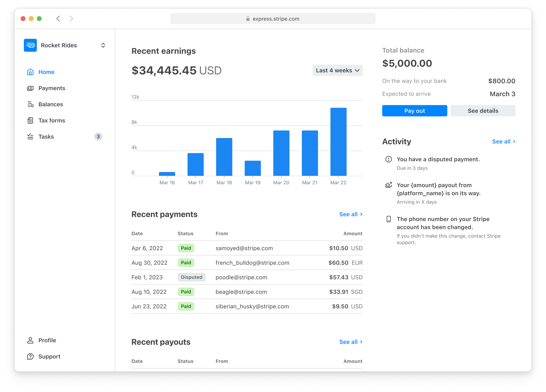The image size is (546, 392).
Task: Open the Tasks menu item
Action: click(46, 137)
